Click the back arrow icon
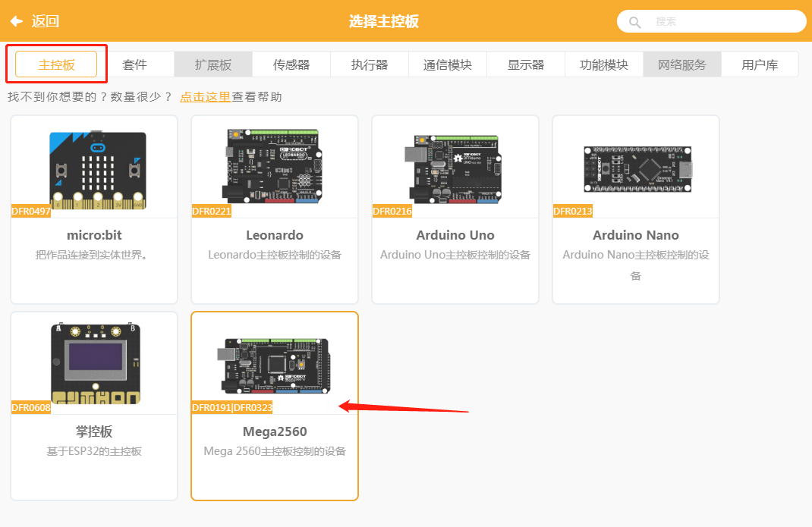This screenshot has width=812, height=527. pyautogui.click(x=17, y=21)
